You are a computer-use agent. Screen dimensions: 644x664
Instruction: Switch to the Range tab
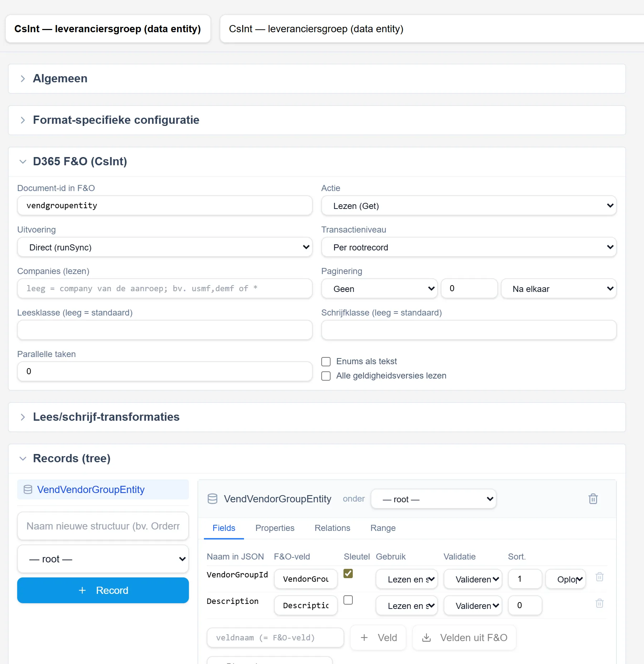click(x=383, y=528)
